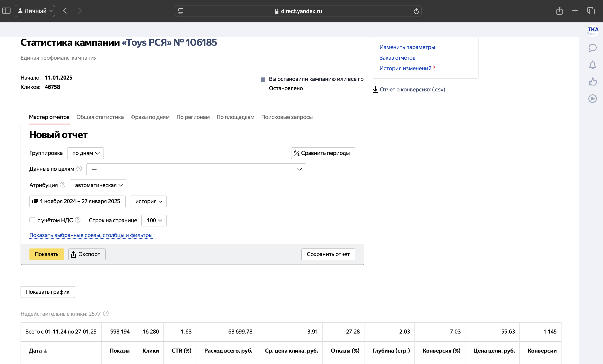The image size is (603, 364).
Task: Open the Данные по целям dropdown
Action: [196, 169]
